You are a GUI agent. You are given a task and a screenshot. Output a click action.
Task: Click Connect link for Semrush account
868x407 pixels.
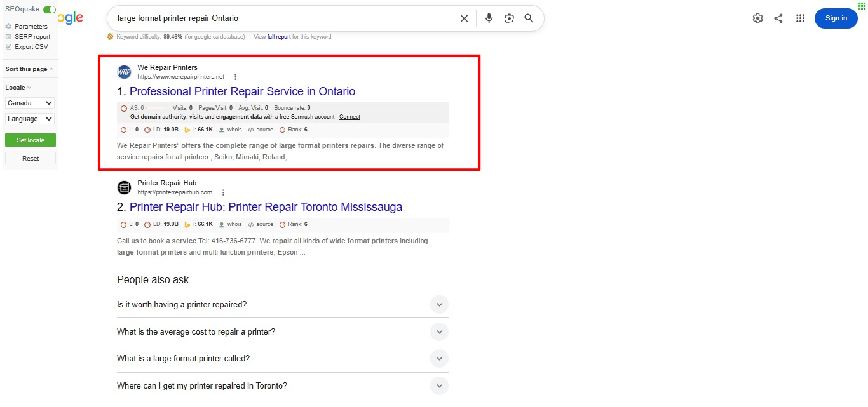[349, 117]
